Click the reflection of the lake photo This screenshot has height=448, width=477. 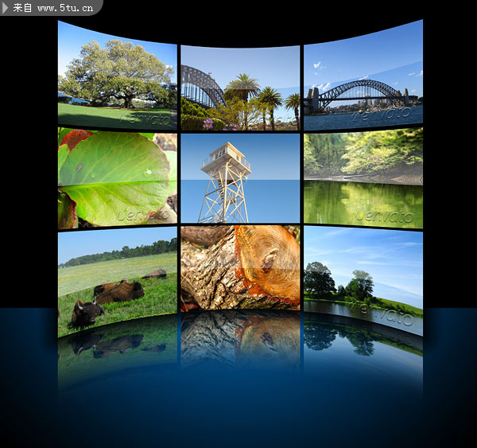tap(363, 342)
